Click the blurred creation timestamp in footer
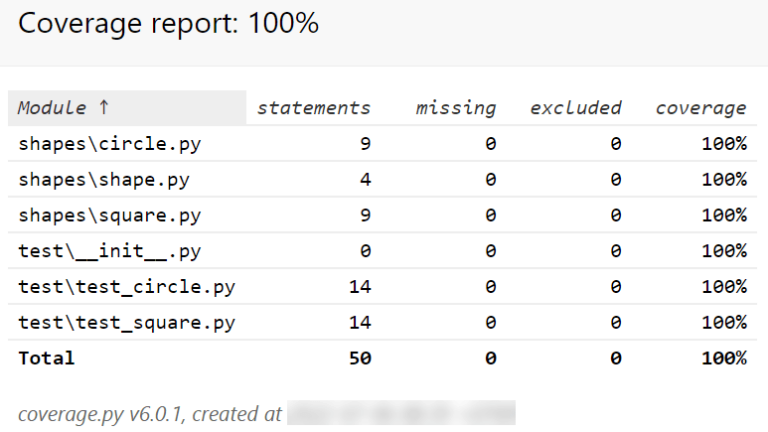 click(400, 413)
